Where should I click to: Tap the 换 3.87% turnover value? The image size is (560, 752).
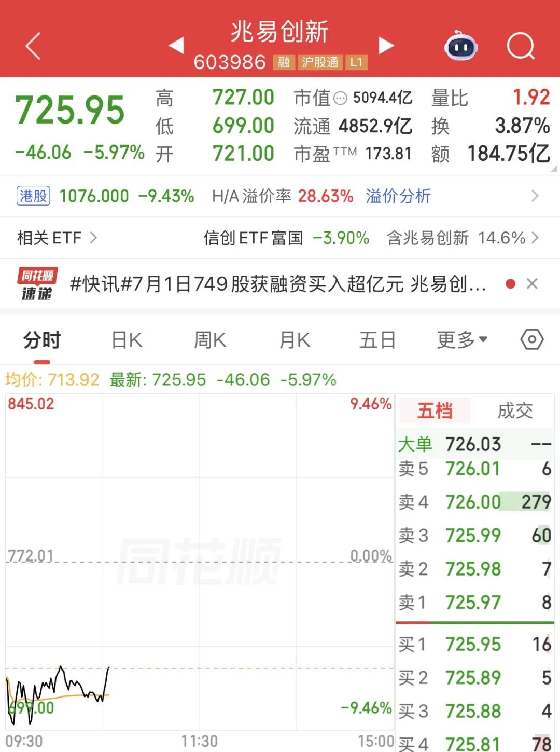522,125
